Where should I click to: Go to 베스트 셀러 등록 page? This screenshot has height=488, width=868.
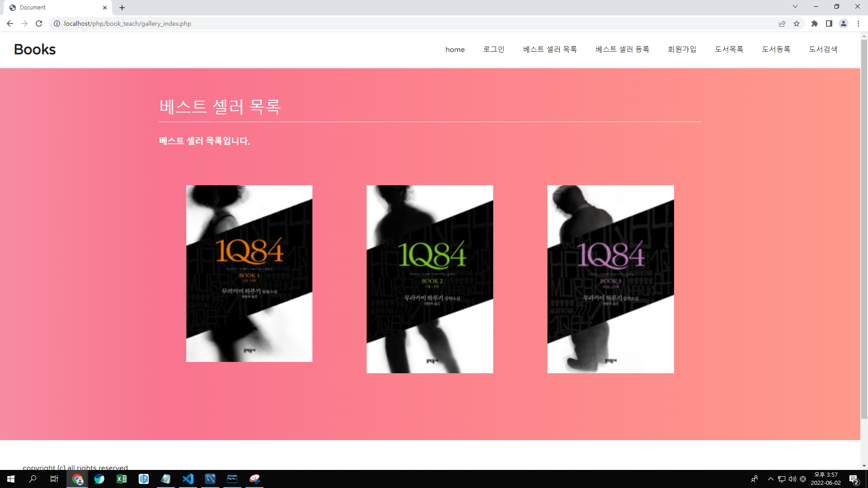tap(622, 49)
